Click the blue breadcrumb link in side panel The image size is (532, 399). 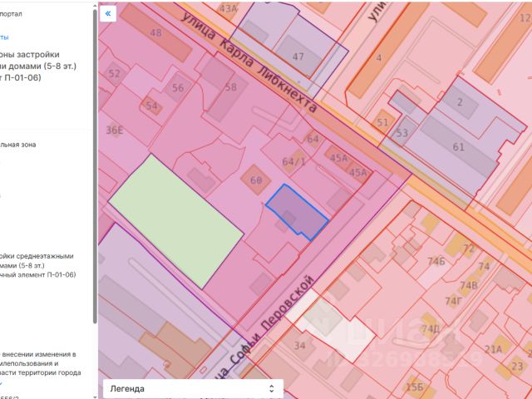[4, 37]
